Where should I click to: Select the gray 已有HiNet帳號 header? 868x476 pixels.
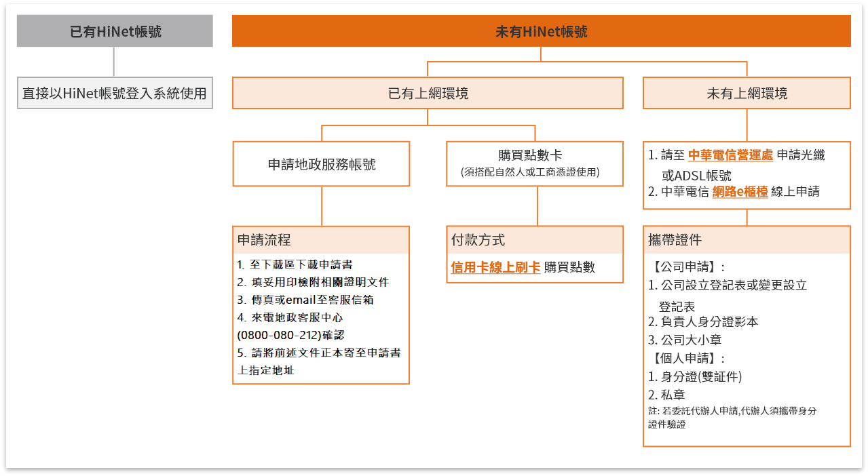coord(115,32)
